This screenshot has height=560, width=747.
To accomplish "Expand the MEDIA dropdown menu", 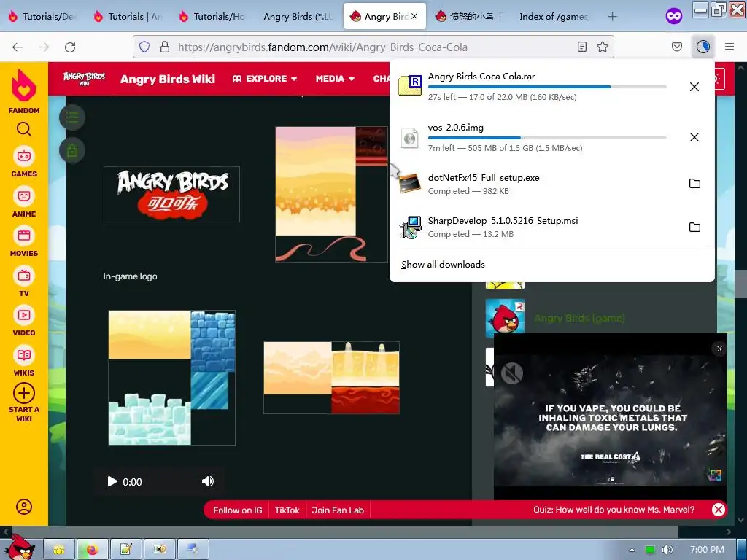I will pos(335,79).
